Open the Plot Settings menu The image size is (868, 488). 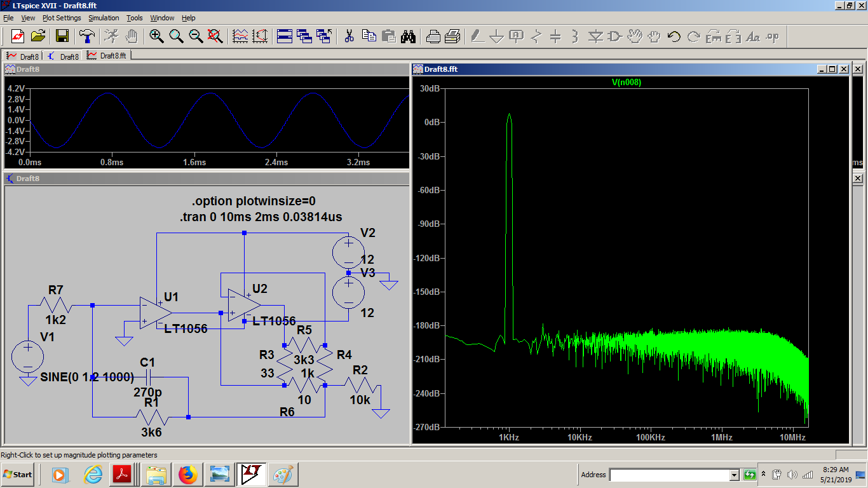[62, 18]
